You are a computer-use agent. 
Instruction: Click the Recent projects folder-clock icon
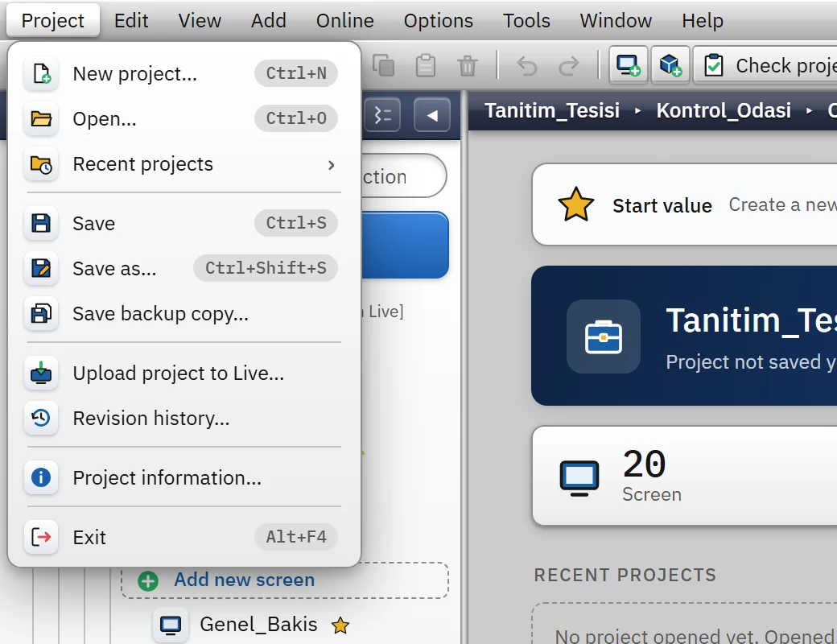pos(41,164)
